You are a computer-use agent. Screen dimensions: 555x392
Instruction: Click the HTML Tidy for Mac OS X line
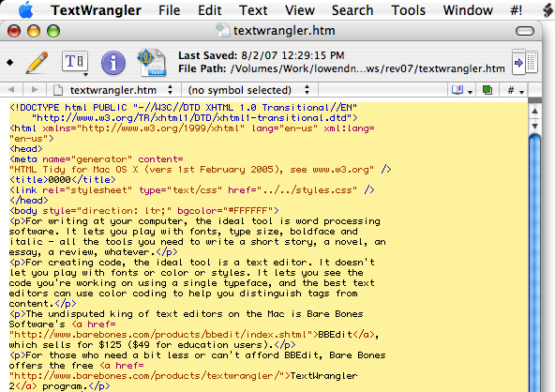(201, 169)
